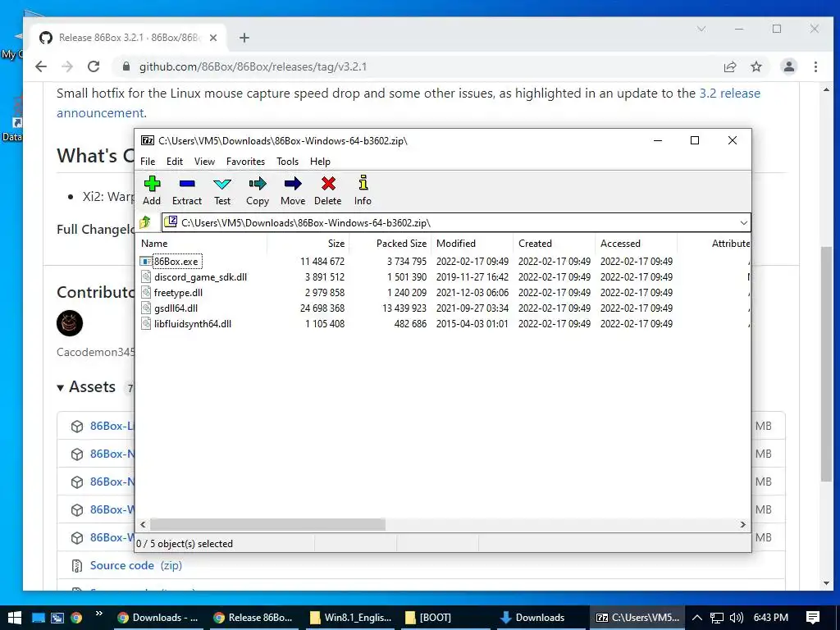Open the Chrome tab search dropdown
Screen dimensions: 840x630
pos(701,29)
